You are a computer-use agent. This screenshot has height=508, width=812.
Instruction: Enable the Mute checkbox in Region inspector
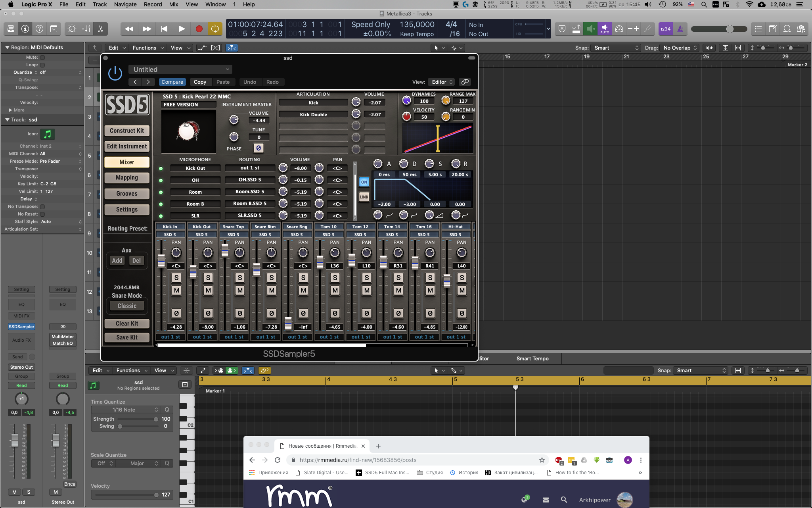coord(42,57)
